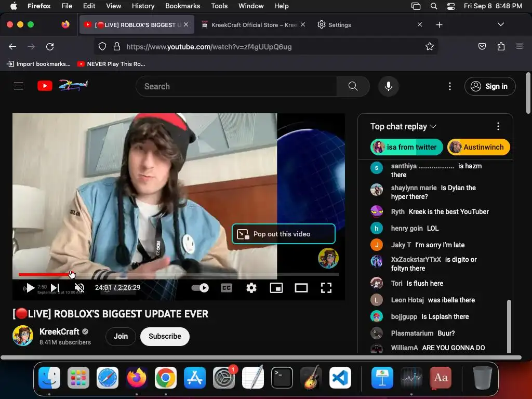
Task: Open video settings gear
Action: pyautogui.click(x=251, y=288)
